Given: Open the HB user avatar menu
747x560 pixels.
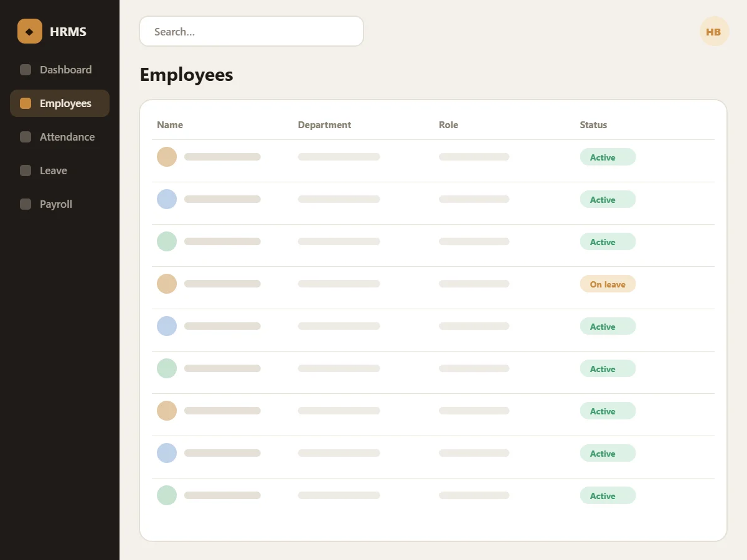Looking at the screenshot, I should click(713, 31).
